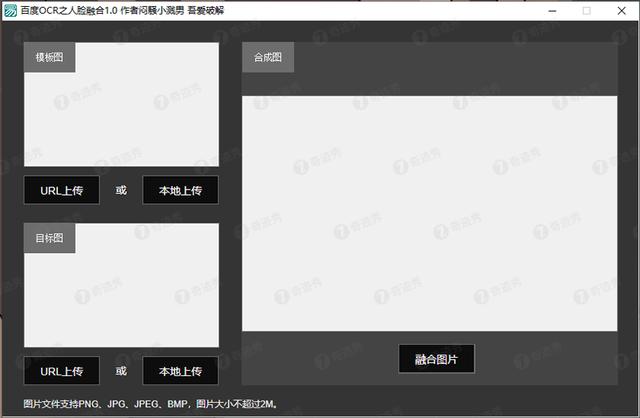Click the app icon in title bar
This screenshot has height=418, width=640.
[x=10, y=11]
